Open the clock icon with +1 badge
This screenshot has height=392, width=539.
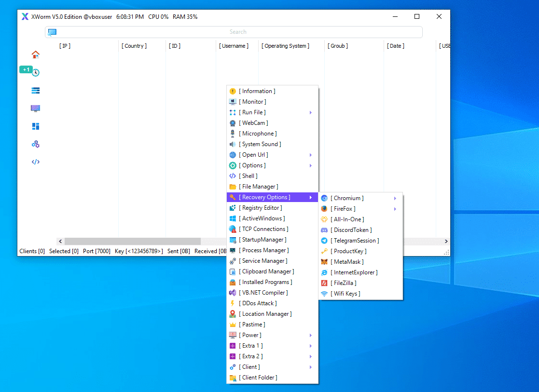[35, 72]
